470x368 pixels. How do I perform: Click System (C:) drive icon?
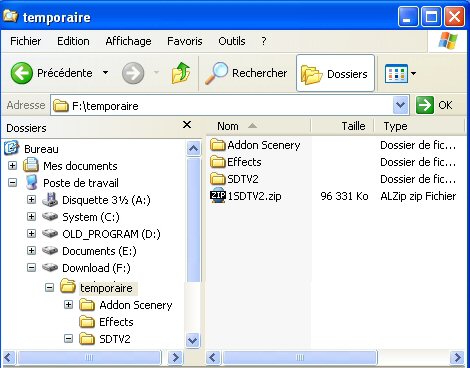click(x=50, y=217)
